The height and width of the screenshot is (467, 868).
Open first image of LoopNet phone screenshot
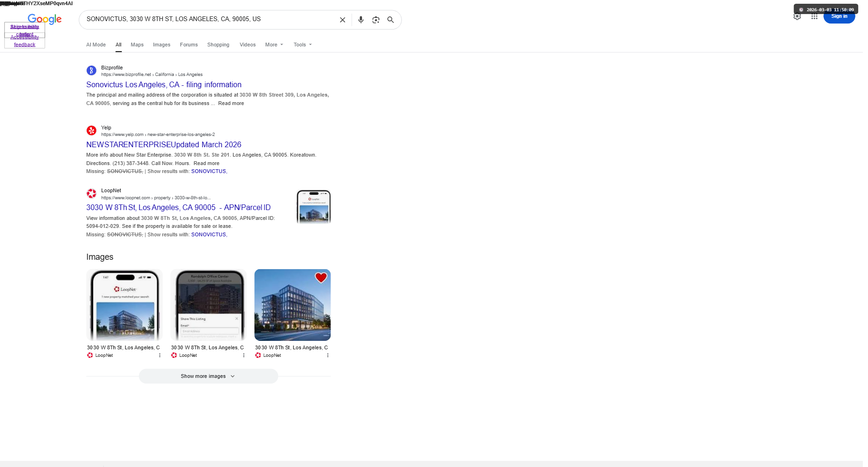pyautogui.click(x=124, y=305)
